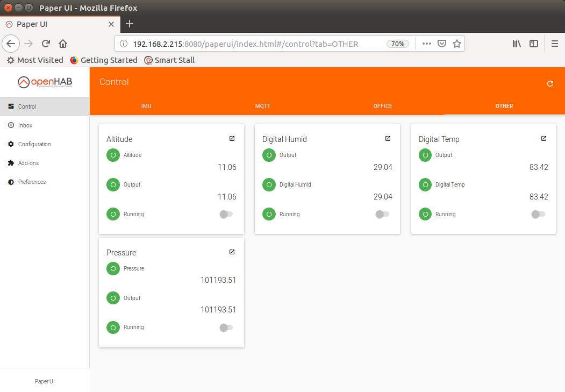Click green Output icon in Digital Temp card
Viewport: 565px width, 392px height.
425,155
